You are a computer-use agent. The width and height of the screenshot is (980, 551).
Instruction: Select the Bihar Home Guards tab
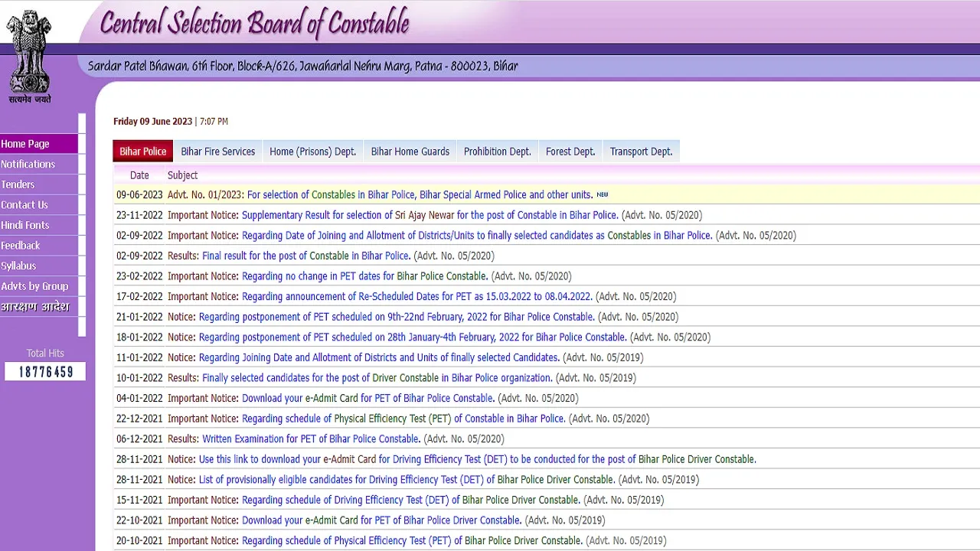click(x=410, y=152)
